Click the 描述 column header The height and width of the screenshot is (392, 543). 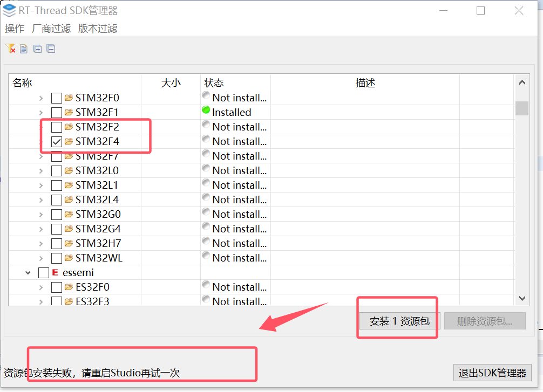click(x=365, y=83)
